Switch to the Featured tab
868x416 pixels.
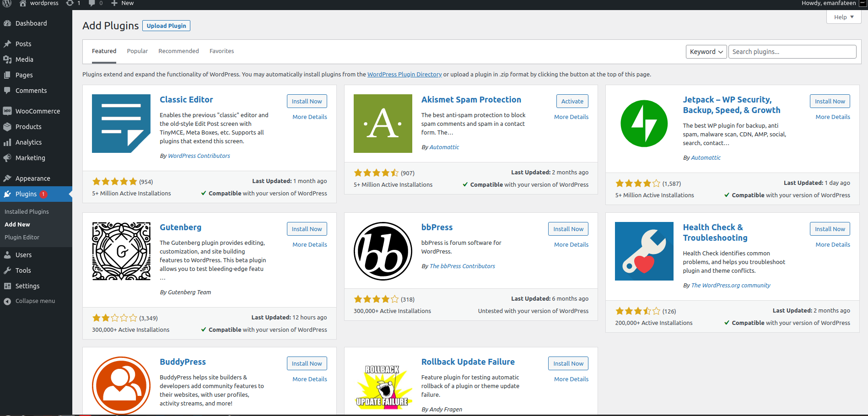point(104,51)
